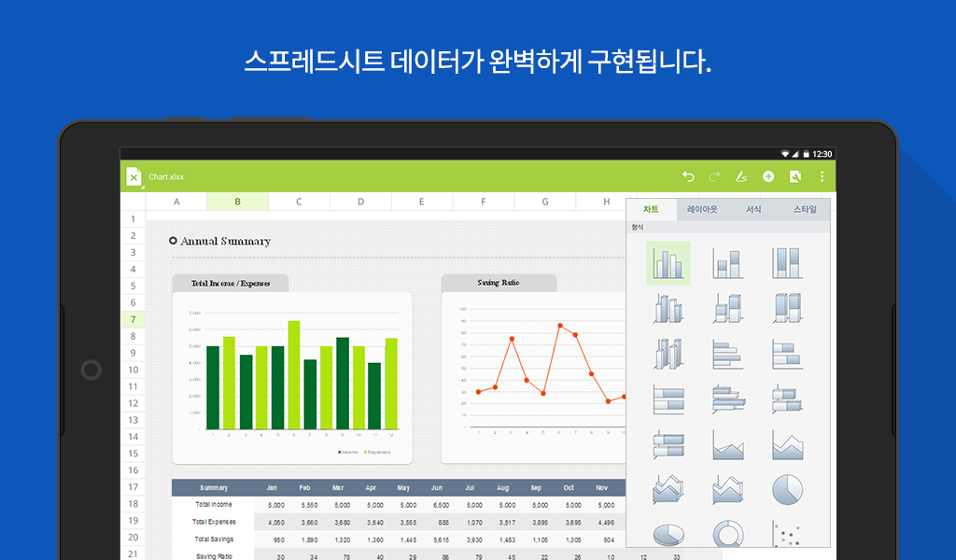Select the 3D stacked area chart type
The image size is (956, 560).
point(728,489)
